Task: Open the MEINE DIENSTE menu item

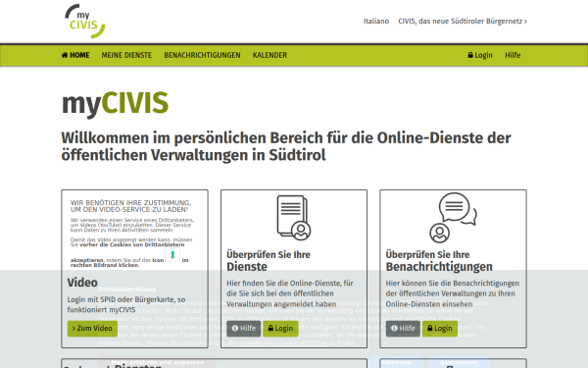Action: 126,55
